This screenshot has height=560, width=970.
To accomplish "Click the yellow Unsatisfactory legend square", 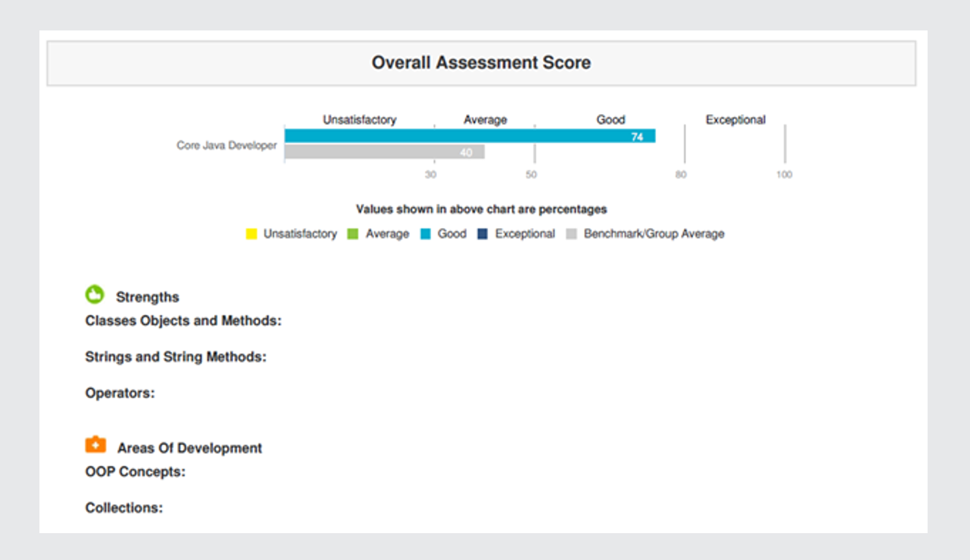I will (251, 233).
